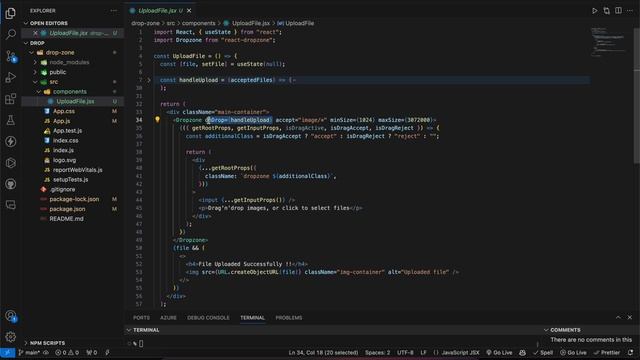Close UploadFile.jsx in Open Editors list
This screenshot has height=360, width=640.
pyautogui.click(x=35, y=33)
